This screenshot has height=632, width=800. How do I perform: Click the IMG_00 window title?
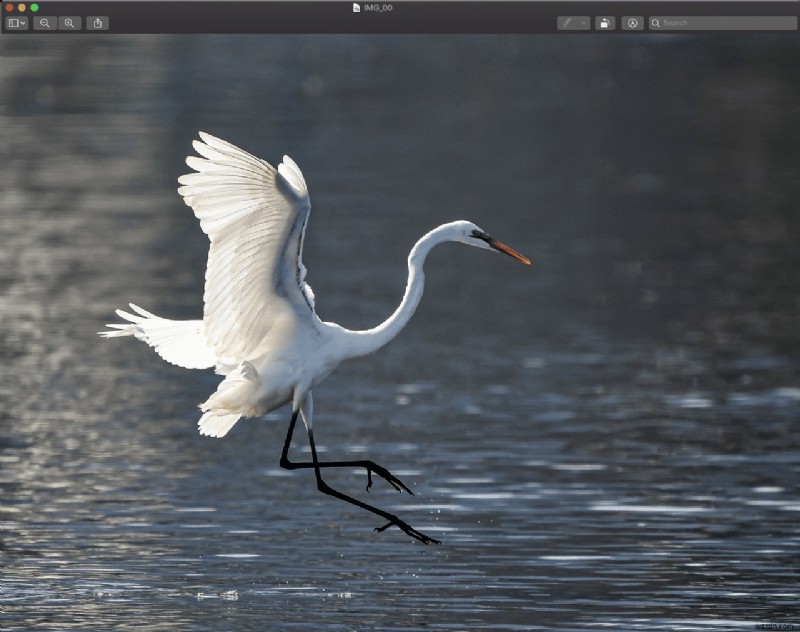click(x=378, y=8)
